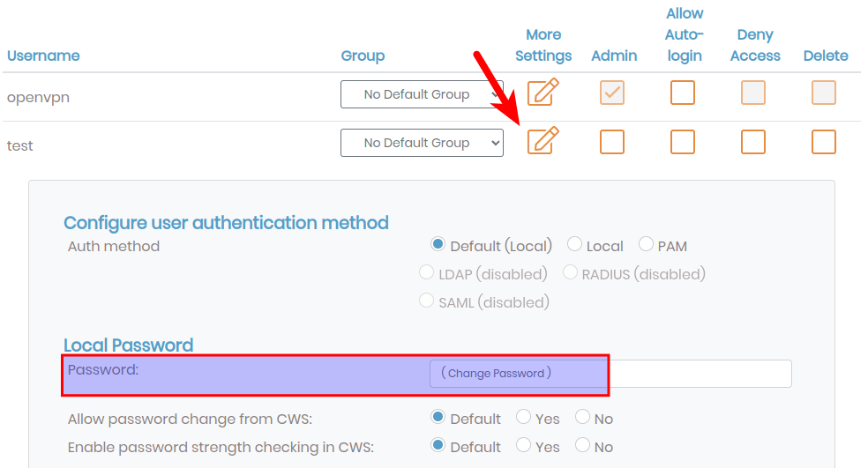Open Group dropdown for test user
868x468 pixels.
click(422, 143)
